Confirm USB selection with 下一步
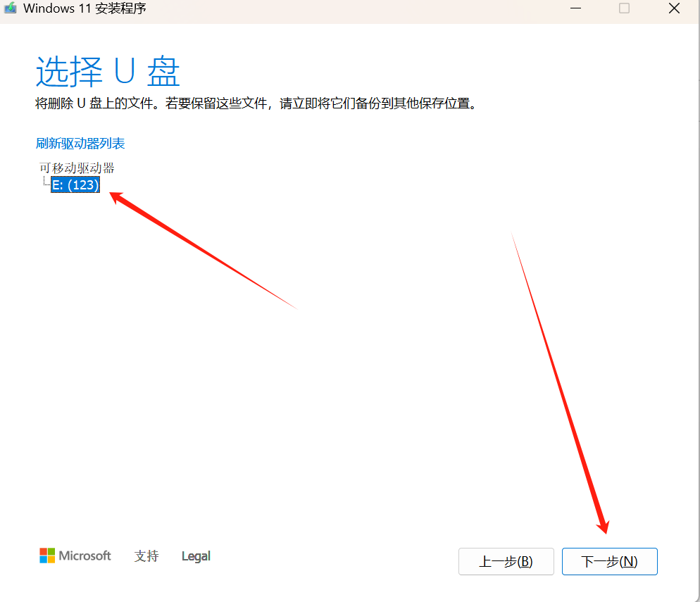Screen dimensions: 700x602 pos(609,561)
